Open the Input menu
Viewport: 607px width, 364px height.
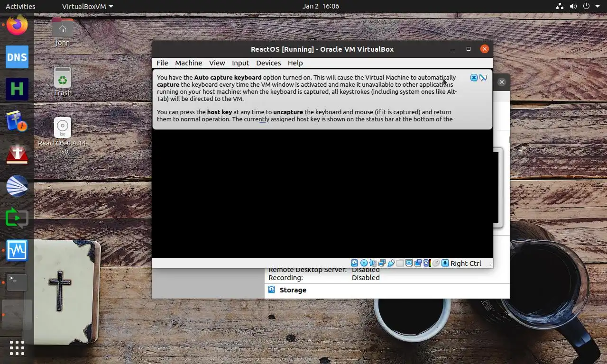pos(240,63)
